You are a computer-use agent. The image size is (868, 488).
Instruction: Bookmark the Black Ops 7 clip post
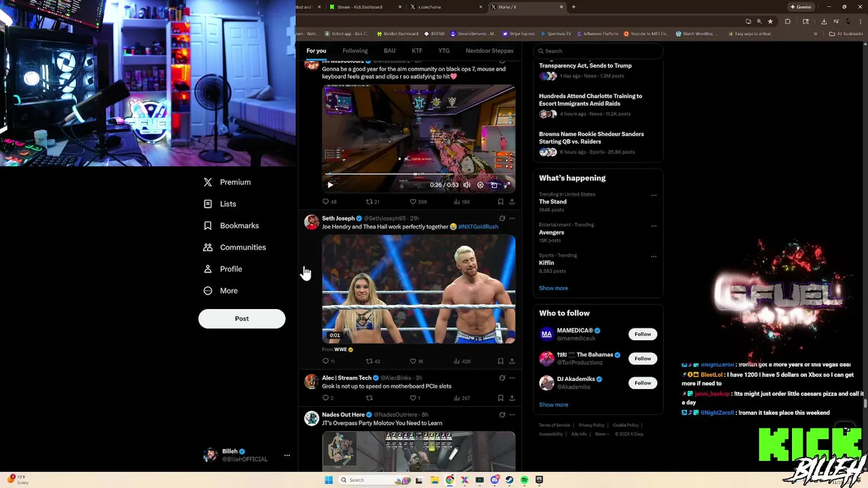coord(500,201)
